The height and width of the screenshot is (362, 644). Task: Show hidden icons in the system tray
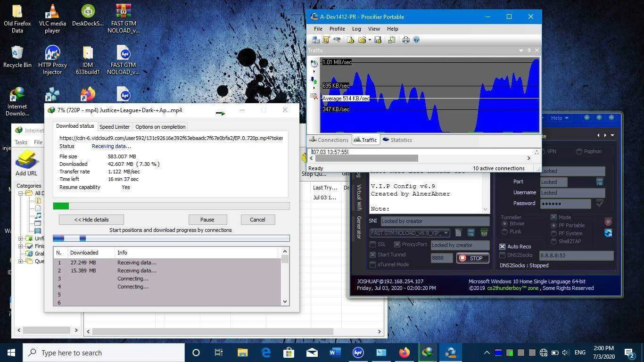point(487,353)
